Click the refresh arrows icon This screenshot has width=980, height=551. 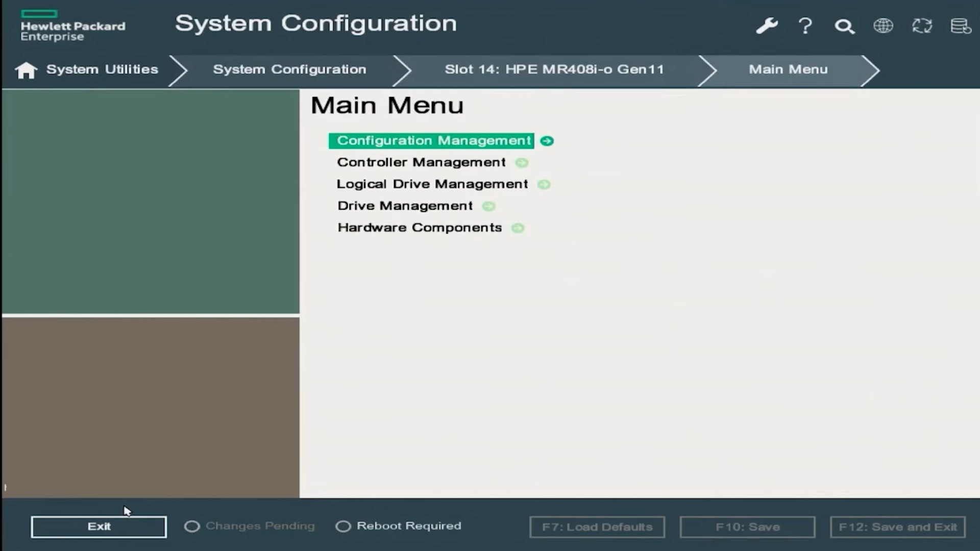pyautogui.click(x=922, y=26)
